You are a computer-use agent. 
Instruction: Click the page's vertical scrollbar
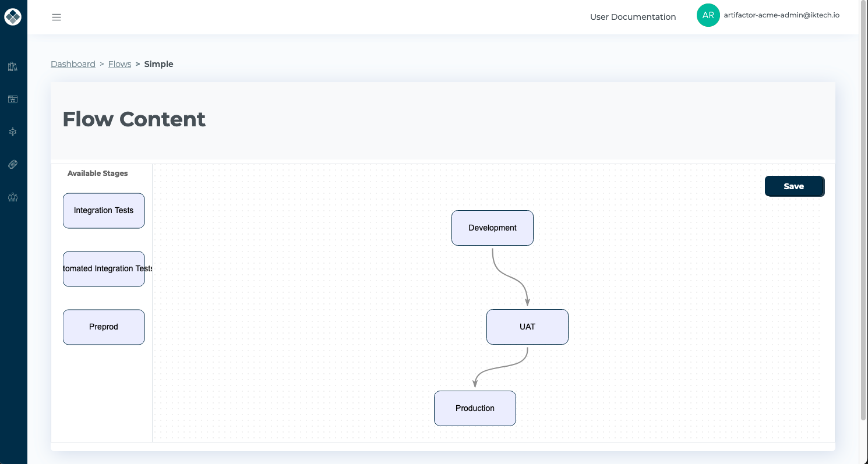[863, 210]
